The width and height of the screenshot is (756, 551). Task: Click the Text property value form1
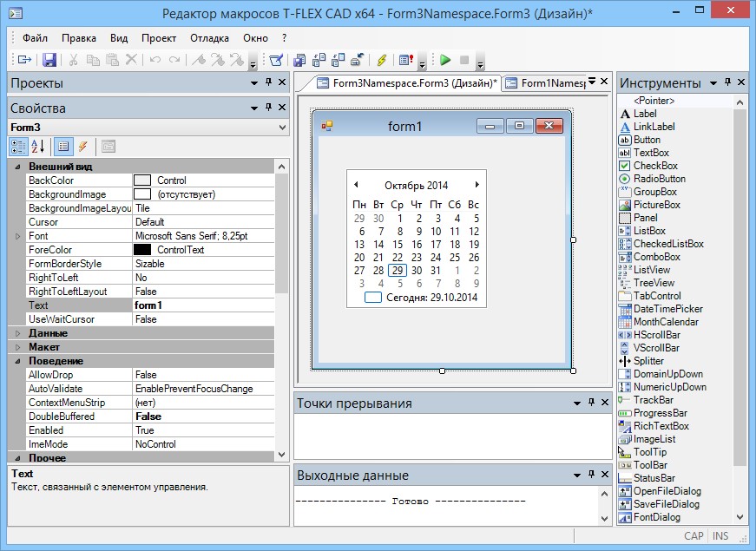[x=203, y=305]
